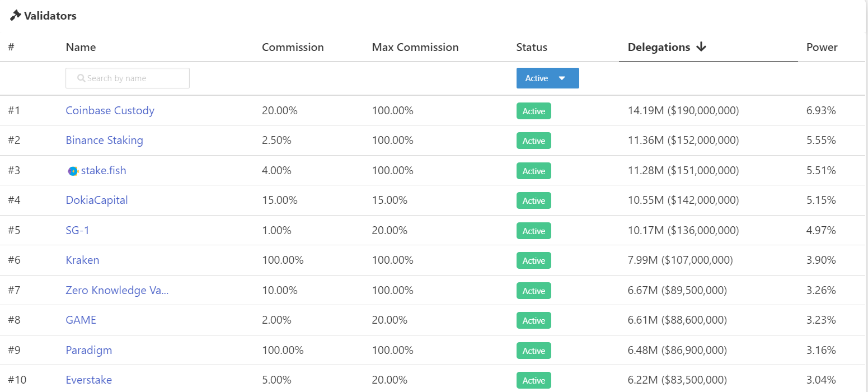
Task: Select 6.48M ($86,900,000) delegation value
Action: point(678,350)
